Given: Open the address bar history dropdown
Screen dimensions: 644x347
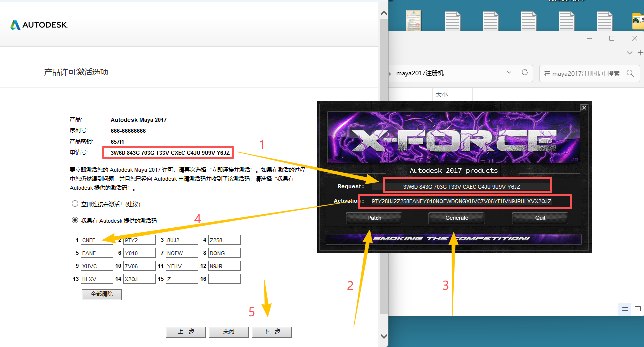Looking at the screenshot, I should pos(509,72).
